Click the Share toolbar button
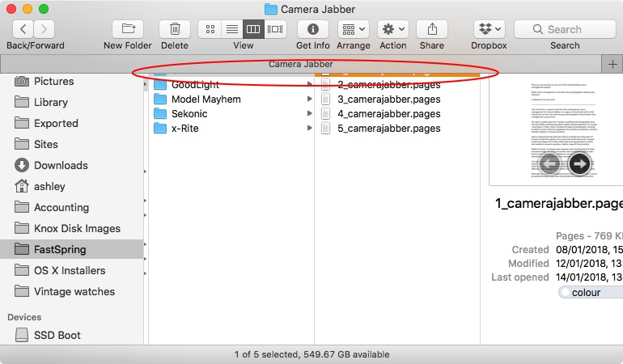The width and height of the screenshot is (623, 364). pyautogui.click(x=432, y=29)
